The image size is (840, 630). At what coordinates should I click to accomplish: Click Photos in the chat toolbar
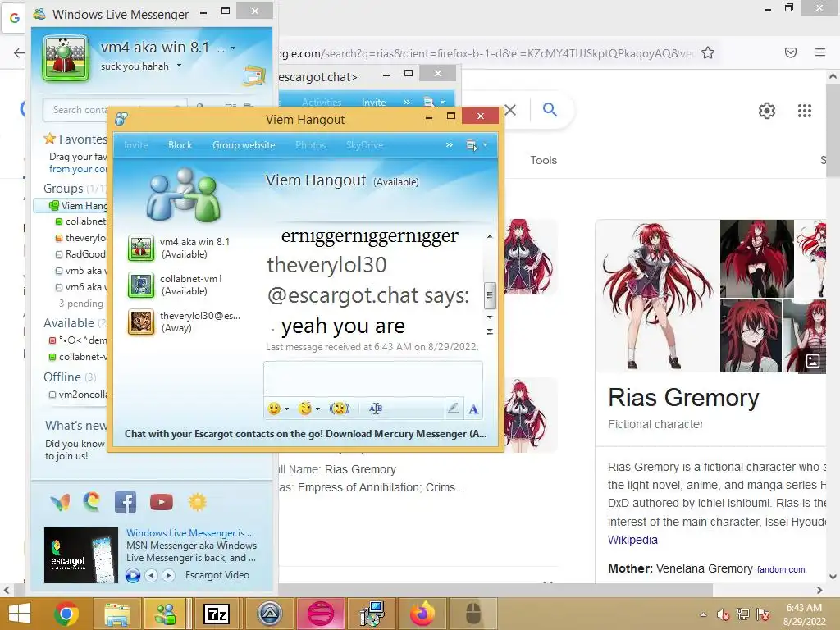(310, 145)
